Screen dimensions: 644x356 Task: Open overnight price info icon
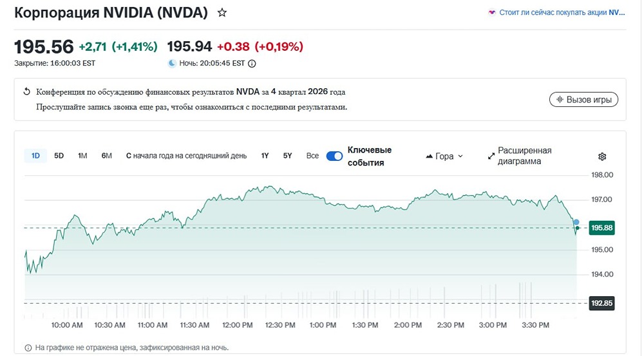click(252, 64)
